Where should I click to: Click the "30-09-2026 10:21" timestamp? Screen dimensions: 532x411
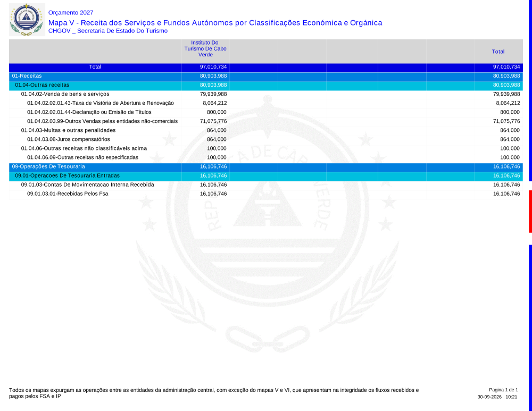tap(497, 397)
